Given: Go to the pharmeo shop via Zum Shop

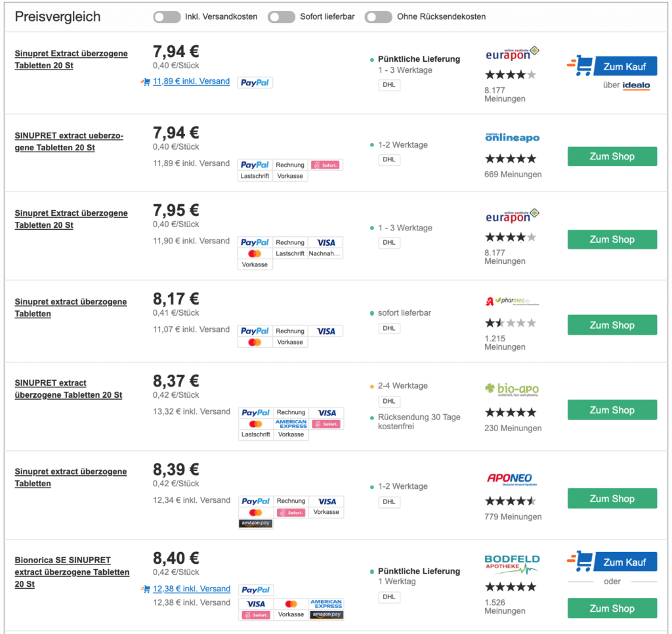Looking at the screenshot, I should (612, 325).
